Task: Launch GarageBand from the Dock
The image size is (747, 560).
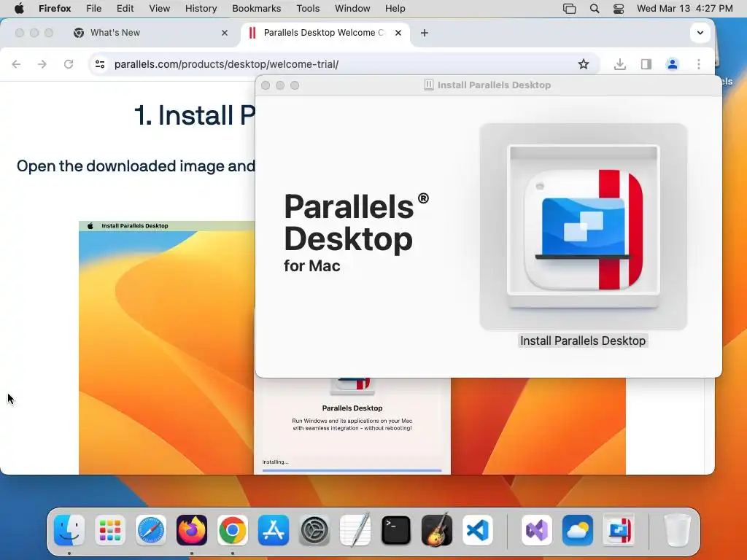Action: pyautogui.click(x=437, y=530)
